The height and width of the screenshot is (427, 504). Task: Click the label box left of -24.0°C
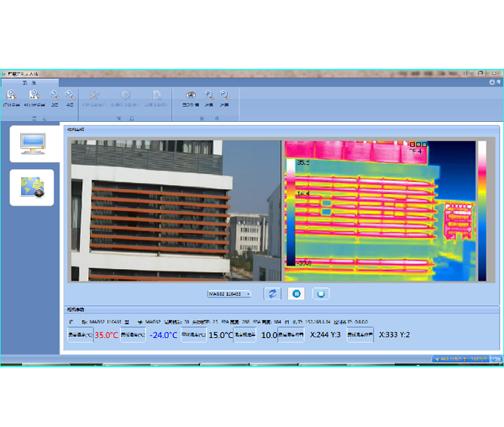(133, 335)
